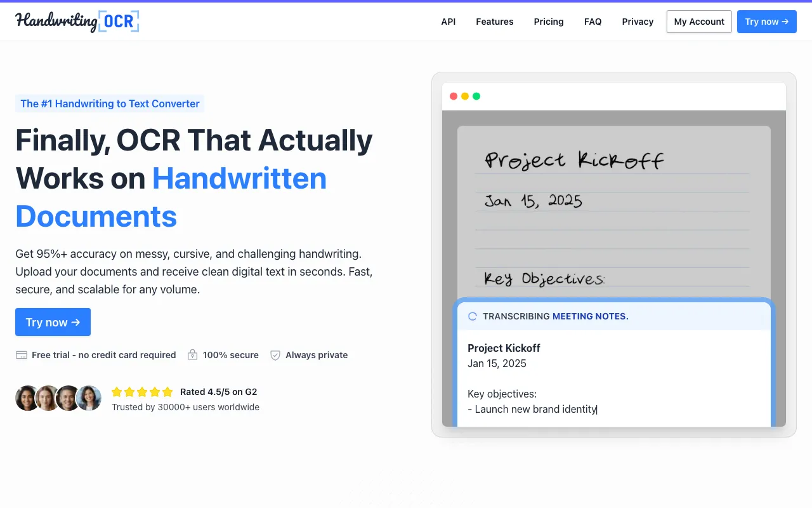Click the spinner icon beside Transcribing
The image size is (812, 508).
tap(472, 316)
